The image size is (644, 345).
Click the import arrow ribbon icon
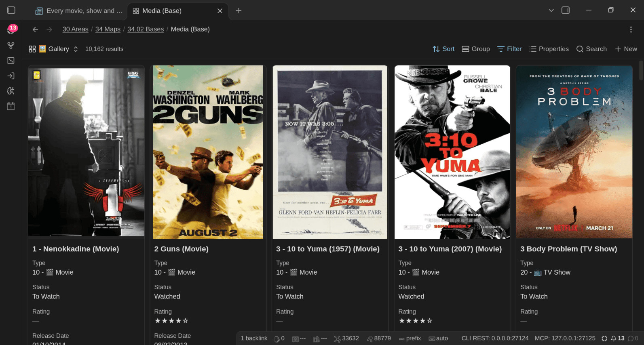point(11,76)
